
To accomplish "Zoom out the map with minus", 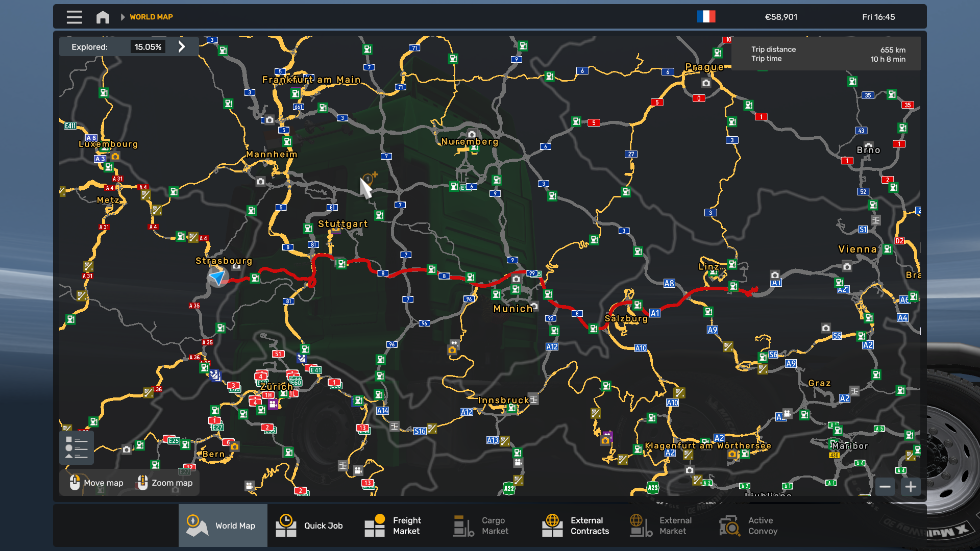I will click(885, 487).
